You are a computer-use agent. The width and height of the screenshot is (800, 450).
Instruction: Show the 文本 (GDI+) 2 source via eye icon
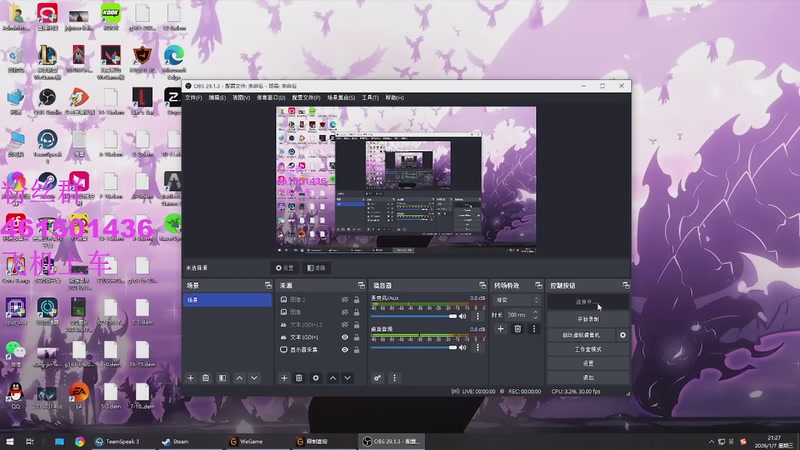tap(345, 324)
